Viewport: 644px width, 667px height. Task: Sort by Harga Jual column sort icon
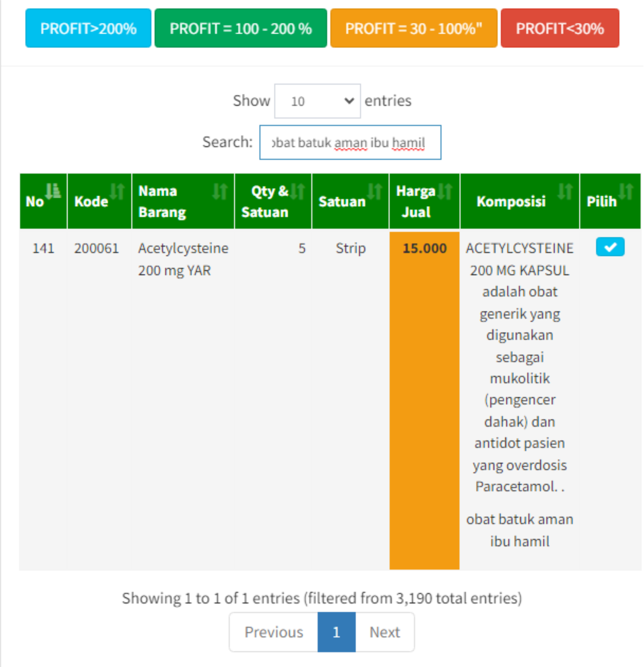point(445,191)
